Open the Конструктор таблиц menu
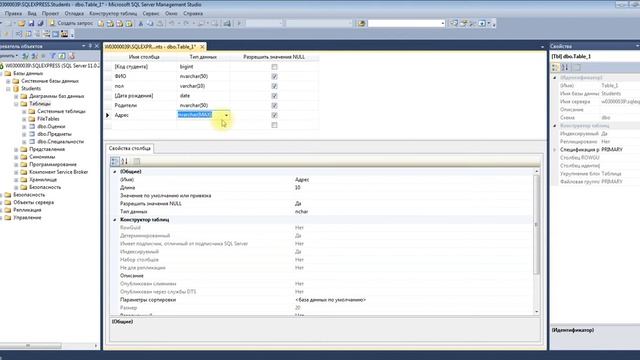The width and height of the screenshot is (640, 360). [x=113, y=13]
